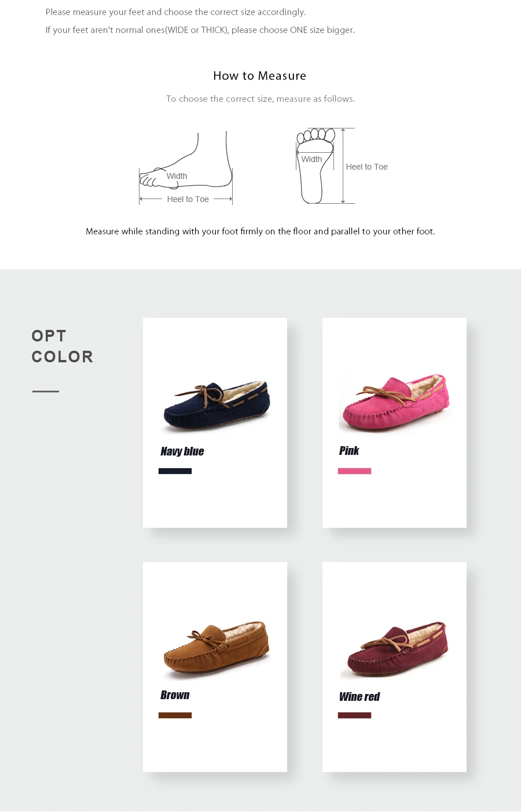Click the 'OPT COLOR' section heading
521x812 pixels.
[x=63, y=346]
